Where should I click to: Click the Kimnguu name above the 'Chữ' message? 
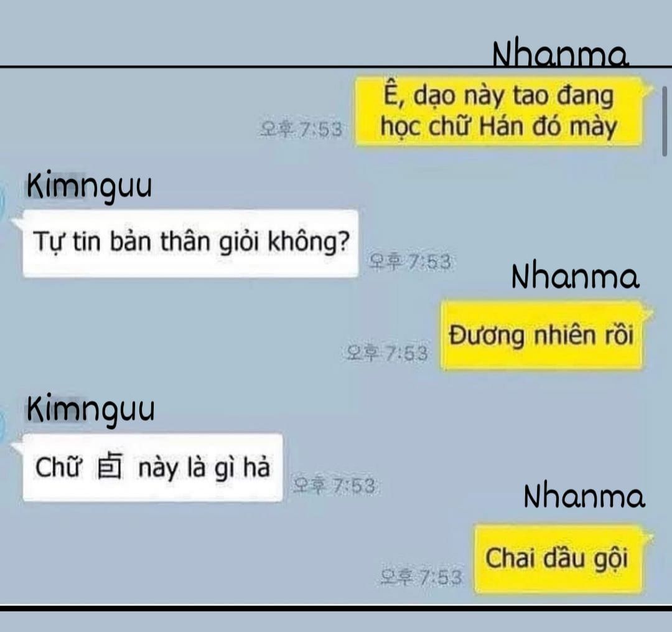[x=90, y=411]
